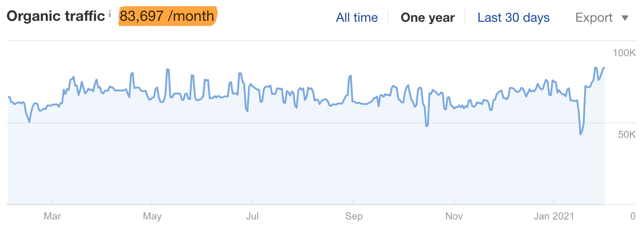Show the Last 30 days range
The height and width of the screenshot is (234, 644).
coord(513,18)
